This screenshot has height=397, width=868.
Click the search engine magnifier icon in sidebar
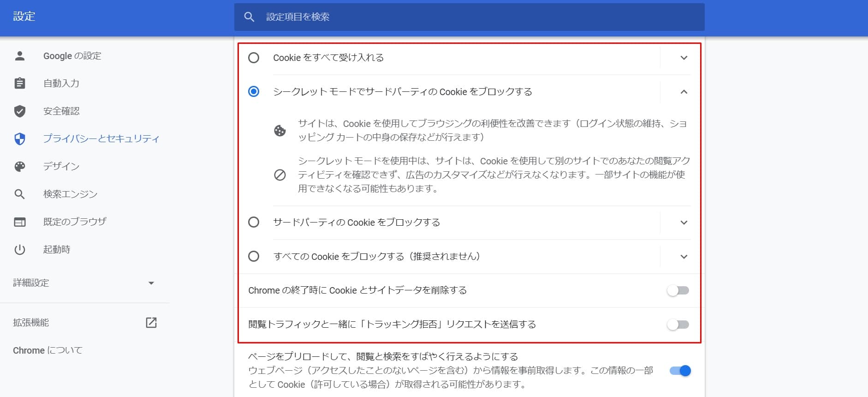coord(19,194)
